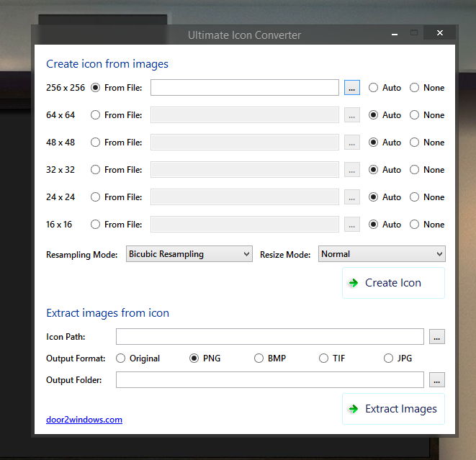Screen dimensions: 476x460
Task: Browse for the 24 x 24 source file
Action: point(352,197)
